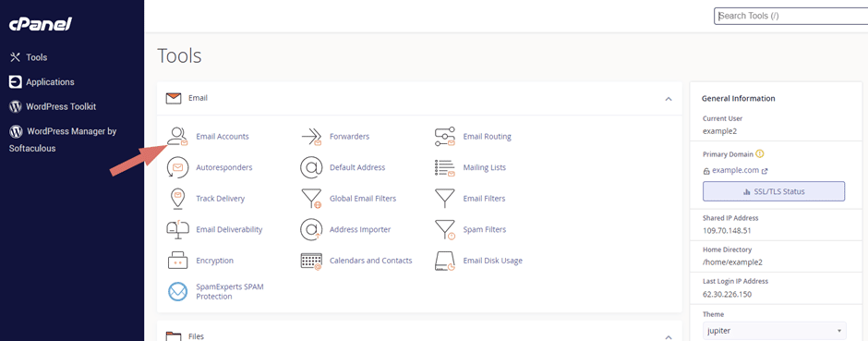Open the Encryption link
The height and width of the screenshot is (341, 868).
coord(215,261)
